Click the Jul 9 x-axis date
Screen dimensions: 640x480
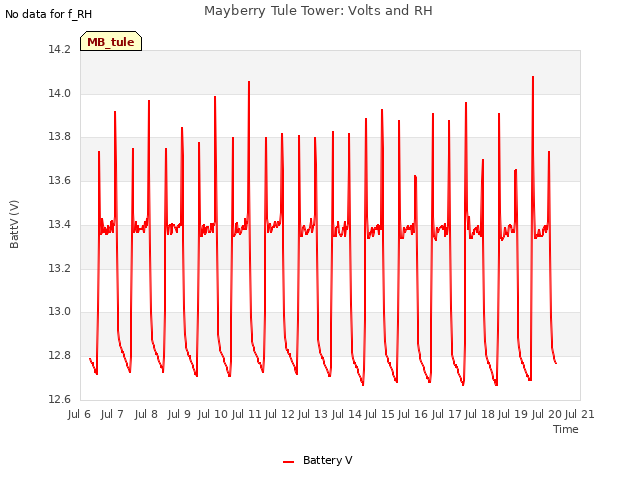179,414
